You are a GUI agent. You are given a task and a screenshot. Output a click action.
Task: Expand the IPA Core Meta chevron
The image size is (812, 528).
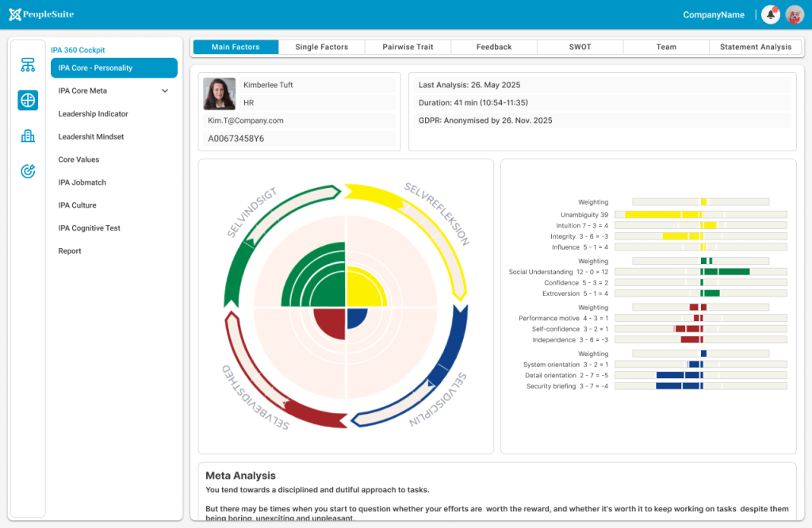point(165,91)
